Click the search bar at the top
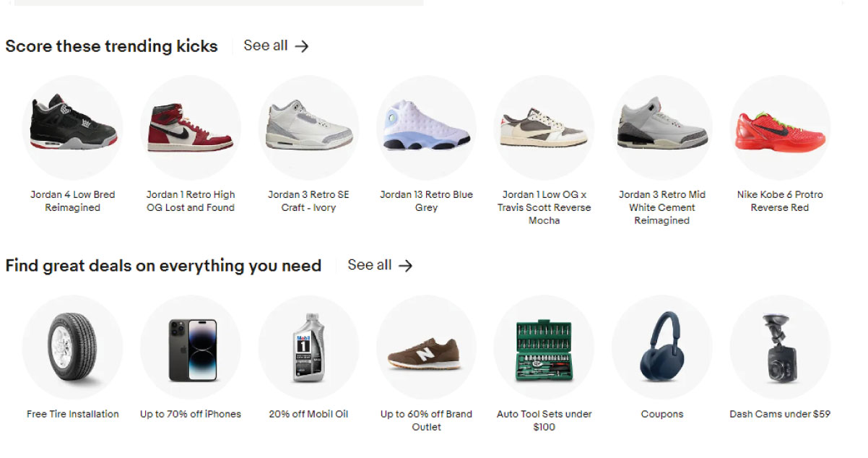868x458 pixels. click(217, 3)
